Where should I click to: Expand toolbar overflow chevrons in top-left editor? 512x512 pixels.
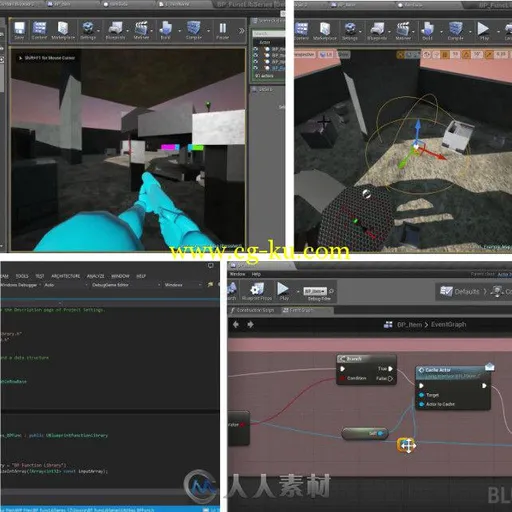(241, 31)
